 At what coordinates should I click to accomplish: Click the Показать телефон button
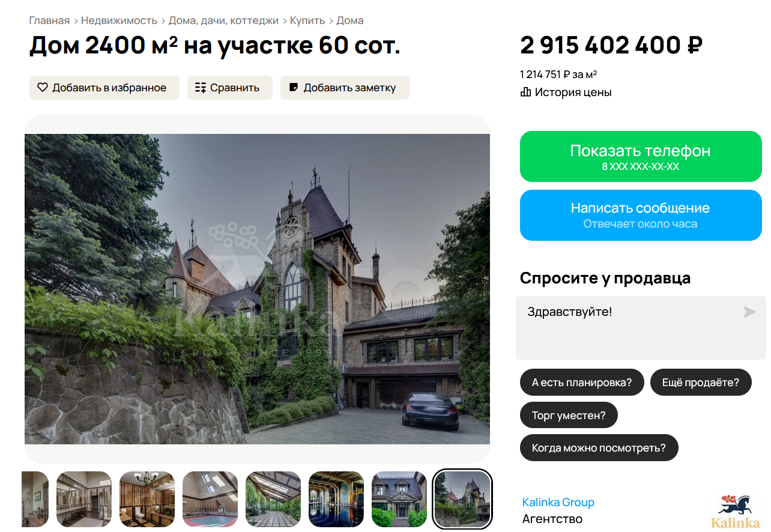641,157
